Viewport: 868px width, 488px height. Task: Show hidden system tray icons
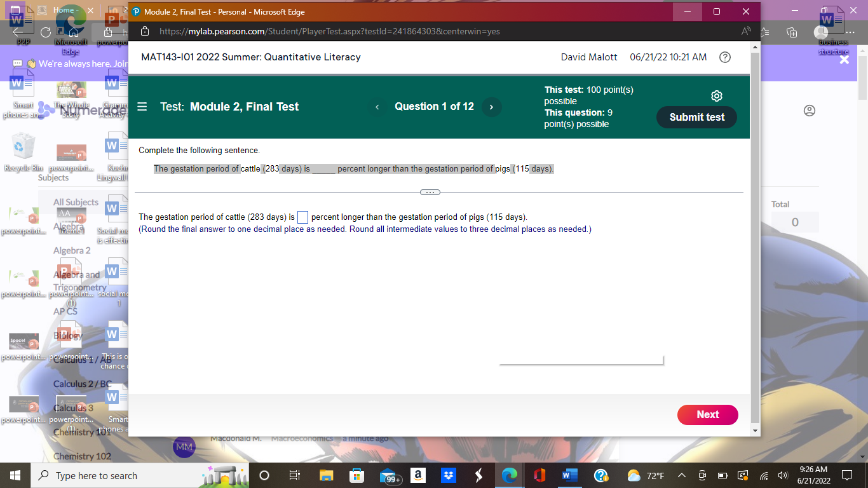tap(681, 476)
